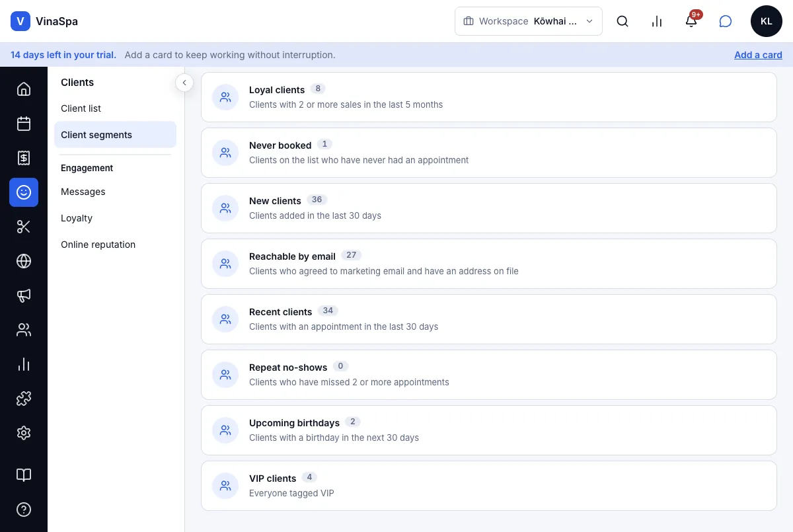Open the Help question mark icon

(24, 510)
